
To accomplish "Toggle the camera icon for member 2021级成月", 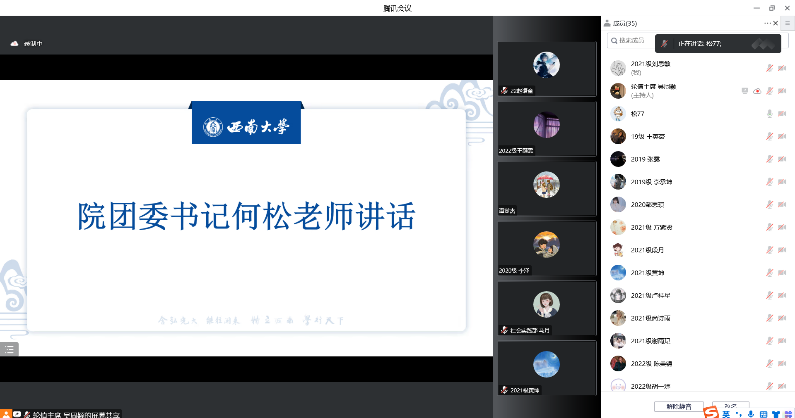I will [781, 250].
